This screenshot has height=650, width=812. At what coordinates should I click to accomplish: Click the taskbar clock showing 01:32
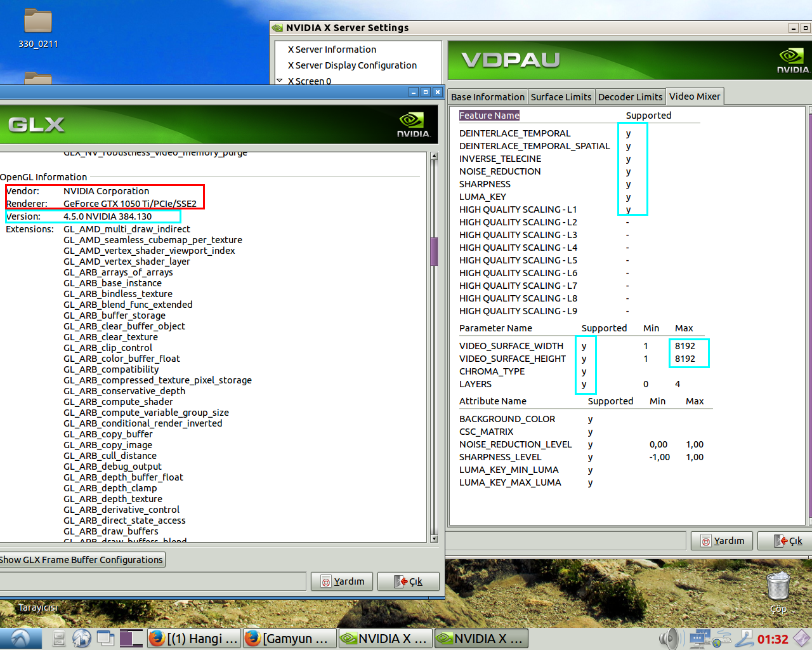click(x=773, y=639)
